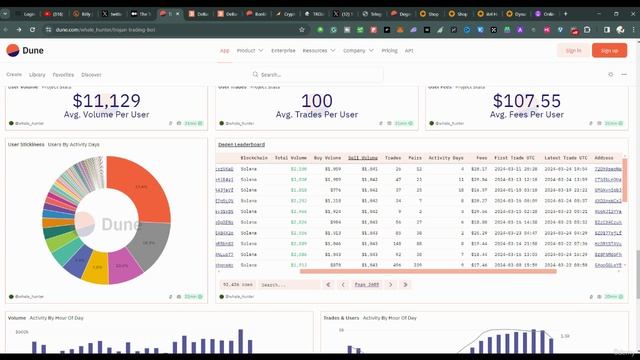
Task: Go to the first page of the leaderboard
Action: 328,284
